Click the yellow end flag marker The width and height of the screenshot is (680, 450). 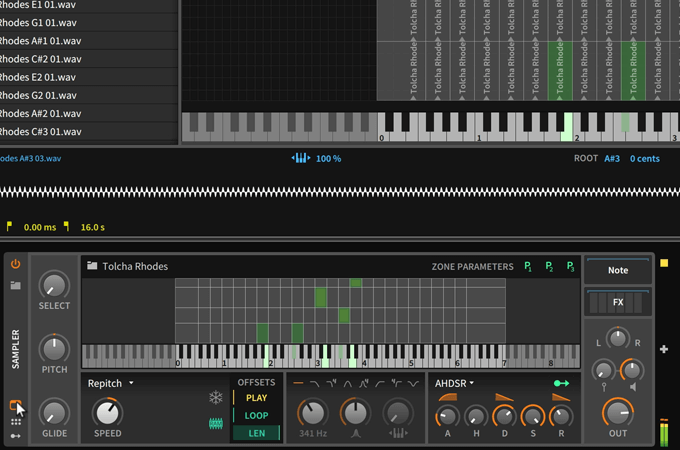point(66,226)
